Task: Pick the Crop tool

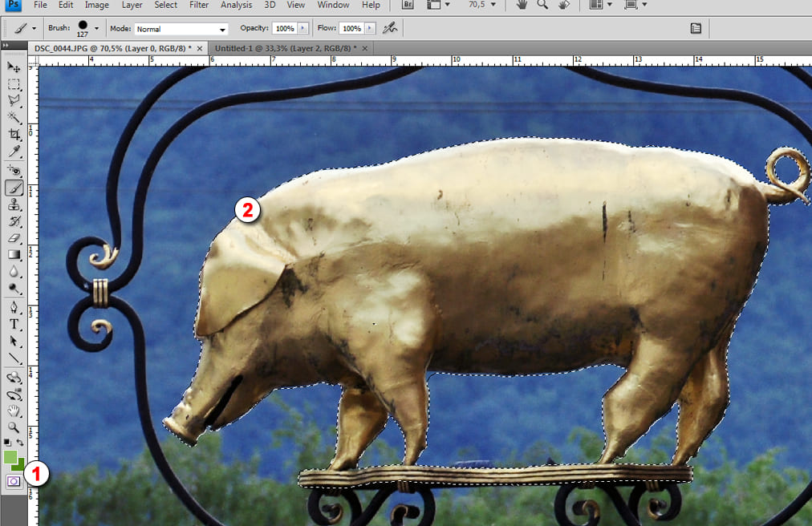Action: (14, 134)
